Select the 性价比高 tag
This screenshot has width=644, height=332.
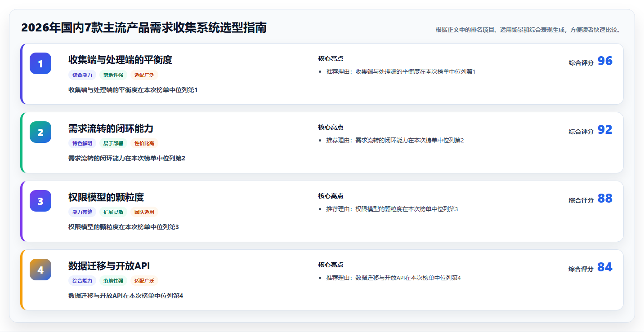(x=144, y=143)
